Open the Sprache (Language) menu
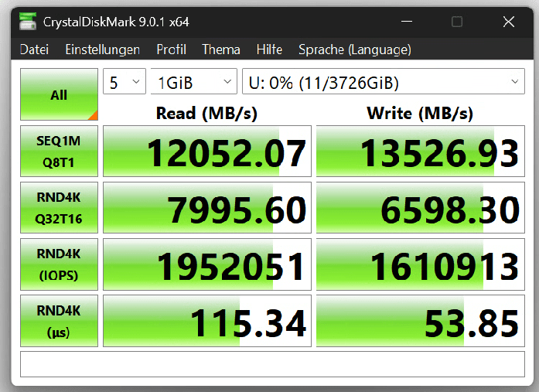 tap(355, 49)
